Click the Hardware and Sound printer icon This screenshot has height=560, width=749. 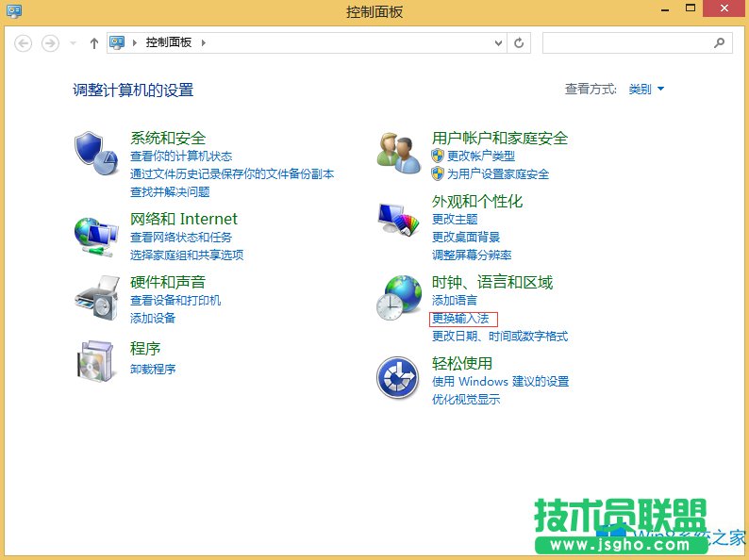point(95,299)
